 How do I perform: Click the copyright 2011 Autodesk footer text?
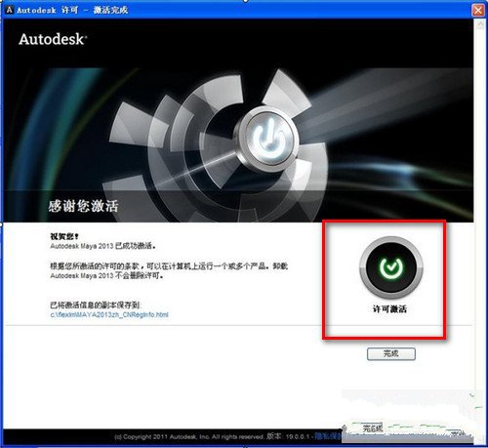(x=189, y=436)
